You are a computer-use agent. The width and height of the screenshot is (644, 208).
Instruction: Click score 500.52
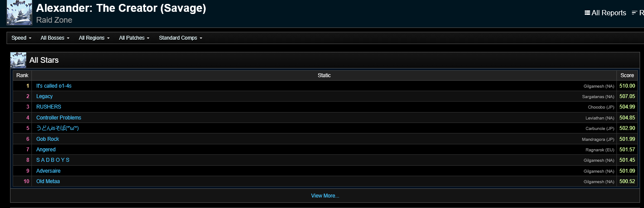click(x=627, y=181)
